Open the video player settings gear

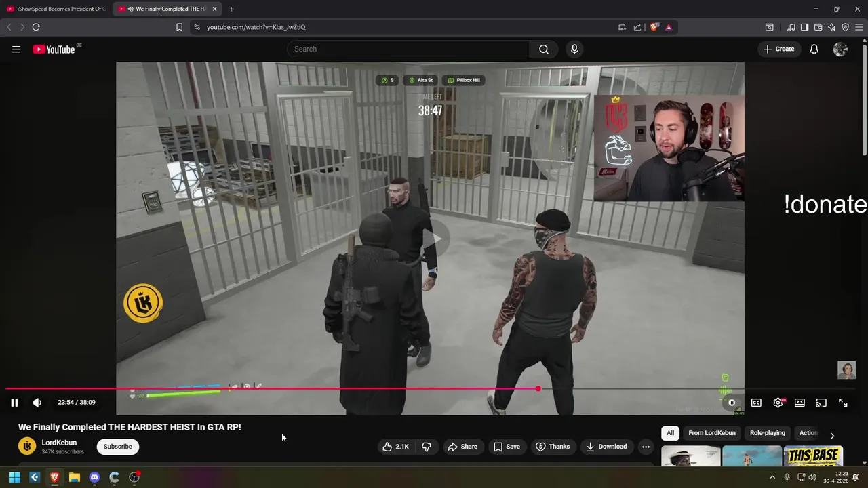pos(778,403)
